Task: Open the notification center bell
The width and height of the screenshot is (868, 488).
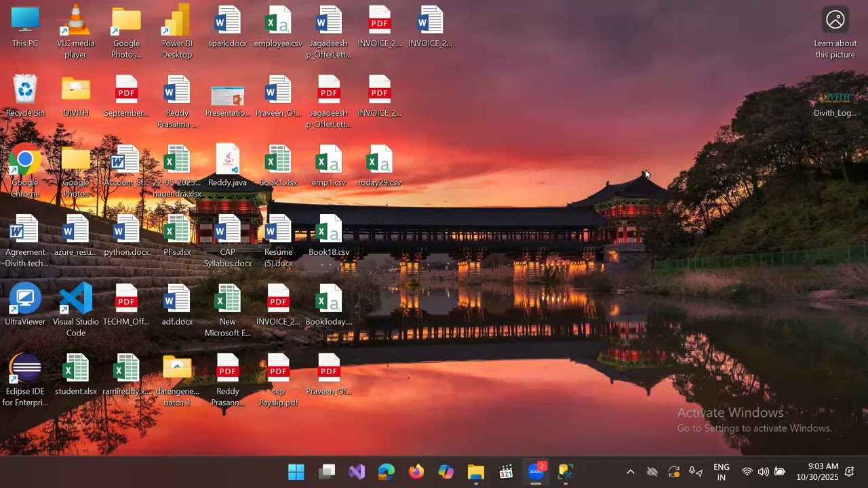Action: pos(850,472)
